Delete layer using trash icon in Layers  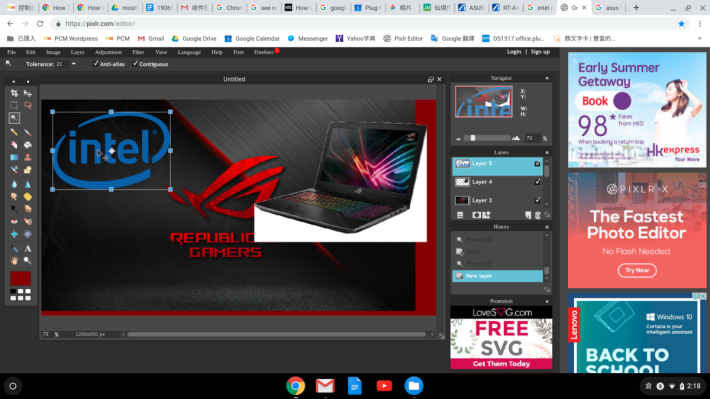[x=537, y=215]
